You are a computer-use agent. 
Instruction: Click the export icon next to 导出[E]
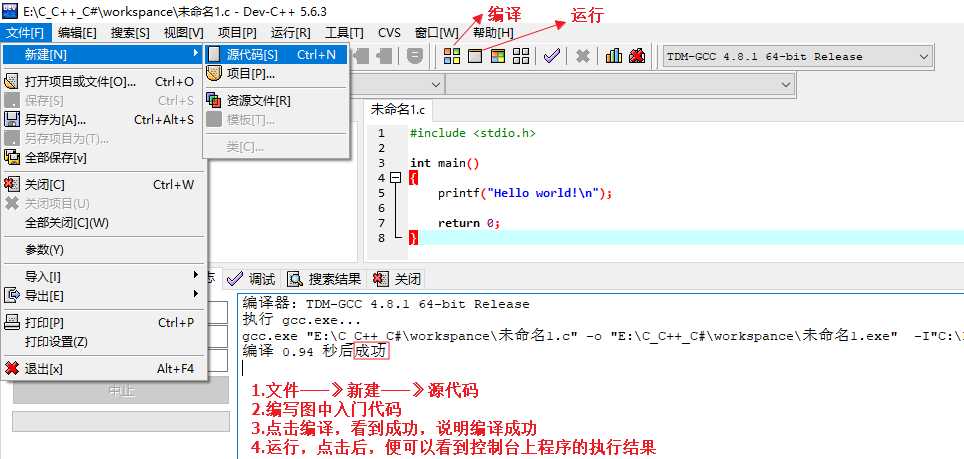[12, 296]
